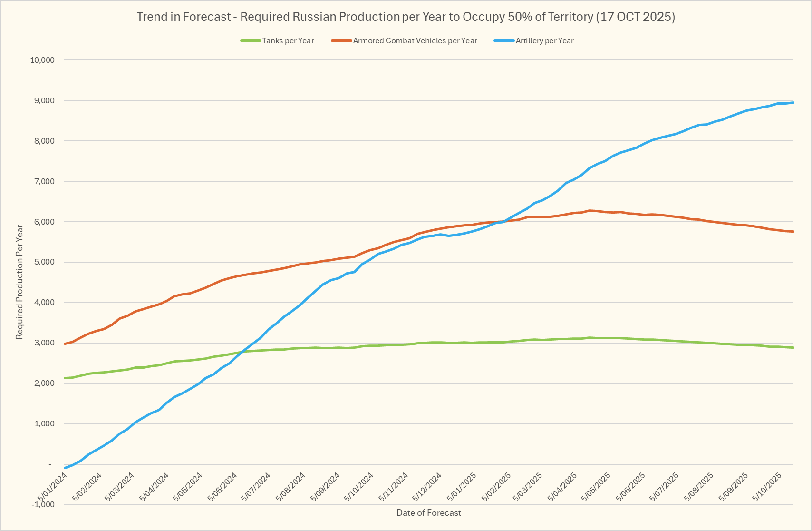Click the 5/10/2025 date axis label
This screenshot has height=531, width=812.
768,487
